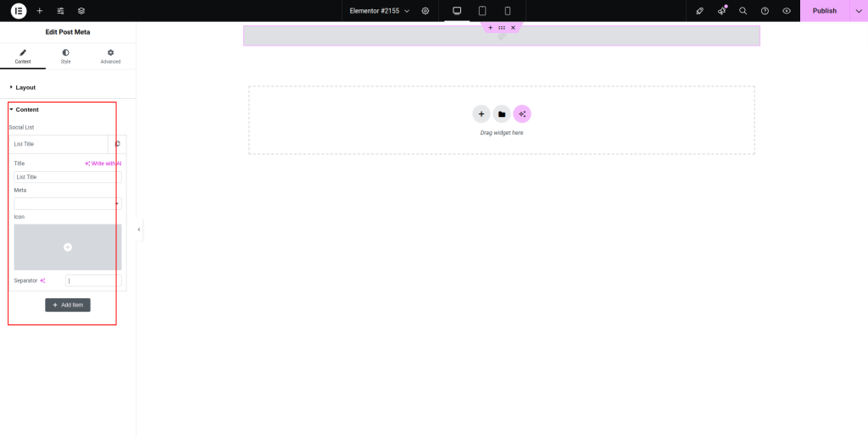
Task: Open page settings gear icon
Action: click(x=426, y=10)
